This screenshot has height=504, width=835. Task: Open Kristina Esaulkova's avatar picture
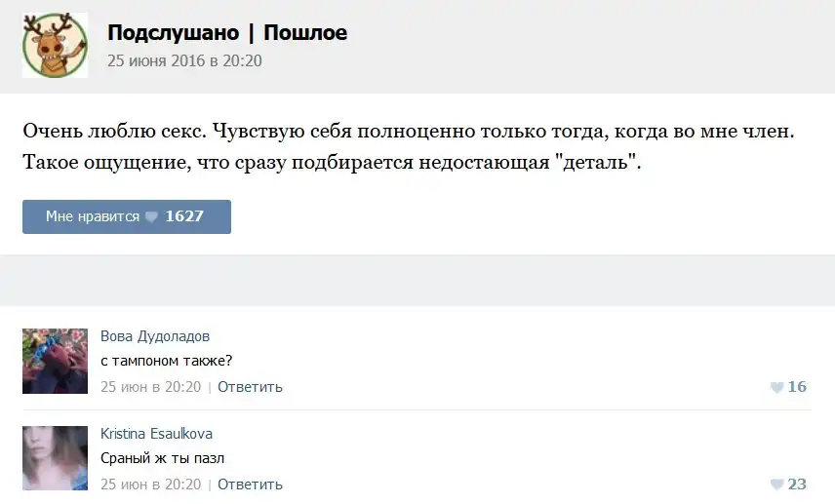pyautogui.click(x=55, y=458)
